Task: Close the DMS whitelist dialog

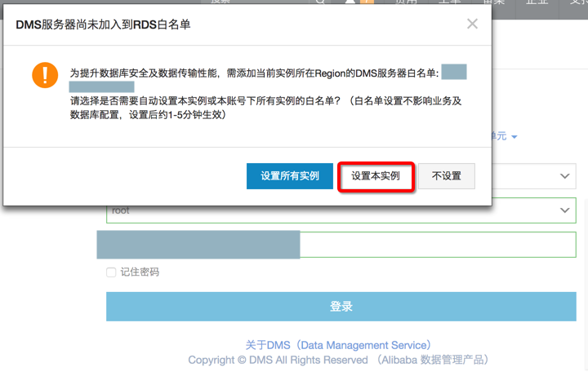Action: click(472, 24)
